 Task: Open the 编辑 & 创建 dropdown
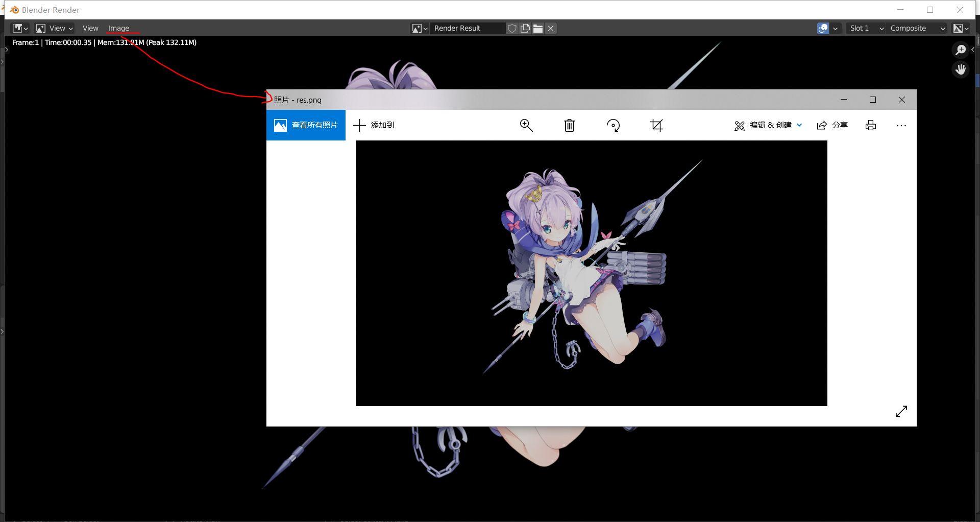[x=768, y=125]
